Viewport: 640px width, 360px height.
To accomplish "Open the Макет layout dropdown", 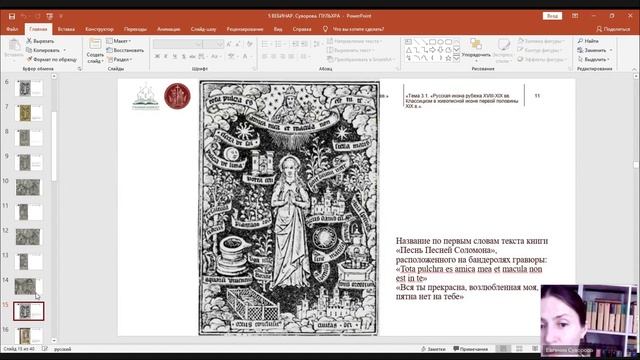I will 118,41.
